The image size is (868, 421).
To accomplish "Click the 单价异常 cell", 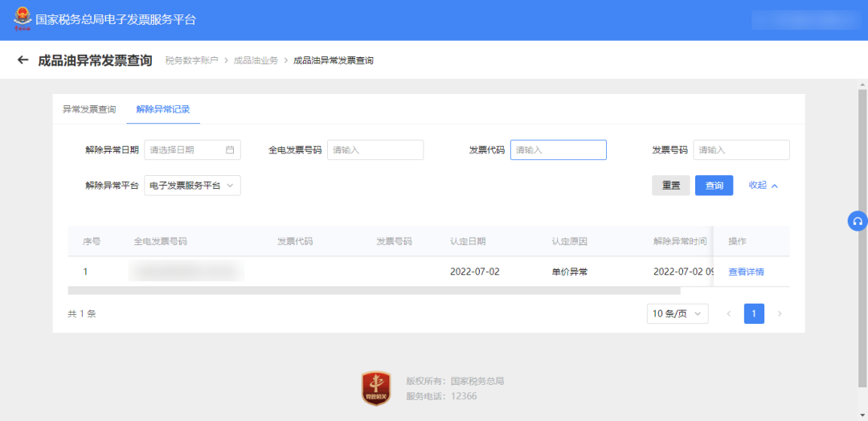I will pos(570,272).
